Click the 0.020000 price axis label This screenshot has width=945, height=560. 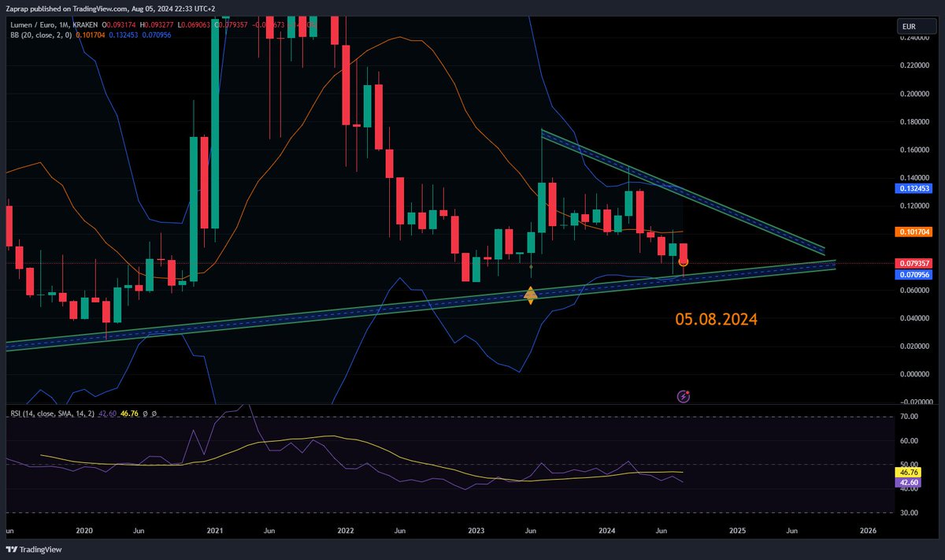coord(916,346)
